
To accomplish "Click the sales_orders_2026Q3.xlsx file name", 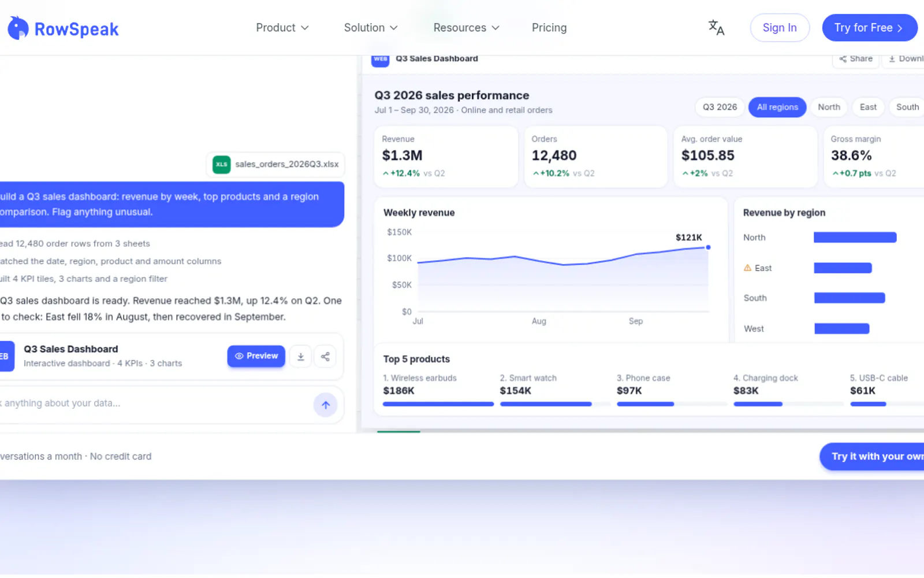I will pyautogui.click(x=286, y=164).
